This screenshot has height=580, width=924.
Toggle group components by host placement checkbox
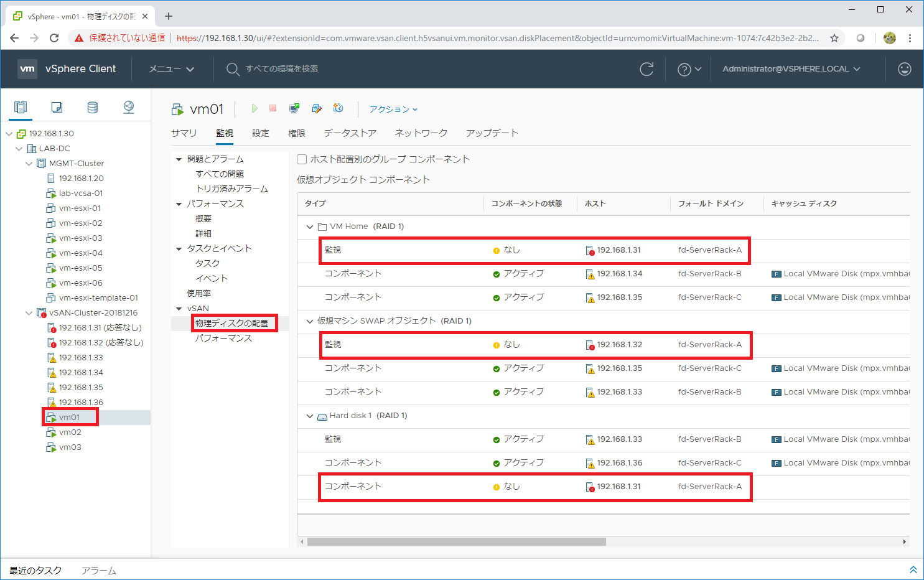point(302,159)
